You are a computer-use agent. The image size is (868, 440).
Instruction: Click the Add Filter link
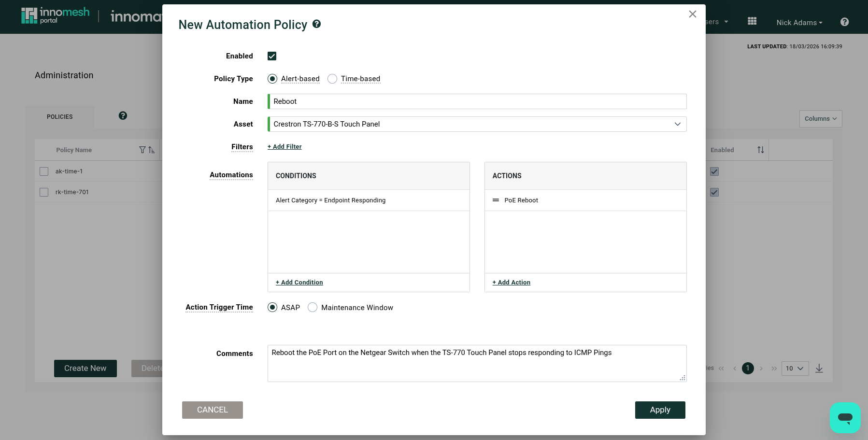coord(285,147)
